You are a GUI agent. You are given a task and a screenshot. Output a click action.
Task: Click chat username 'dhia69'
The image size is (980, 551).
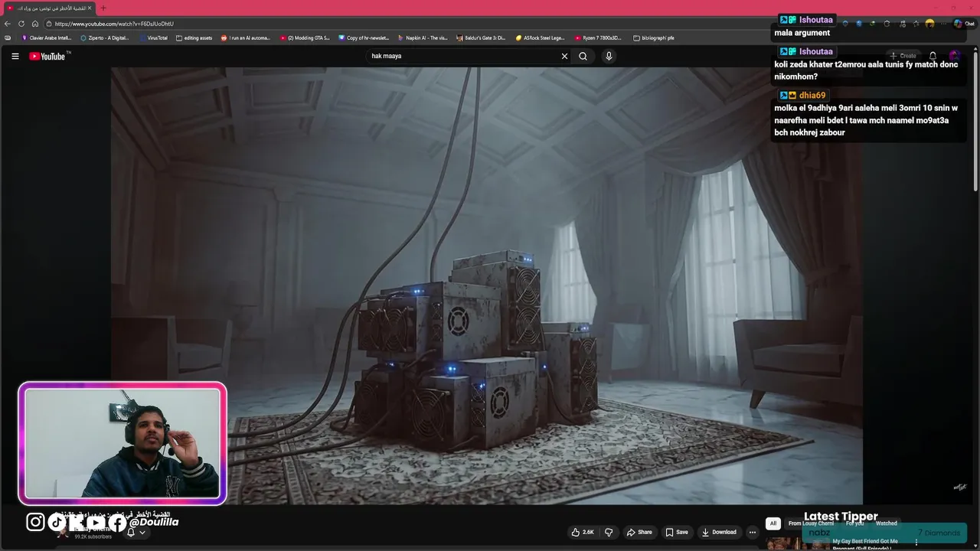pos(812,96)
